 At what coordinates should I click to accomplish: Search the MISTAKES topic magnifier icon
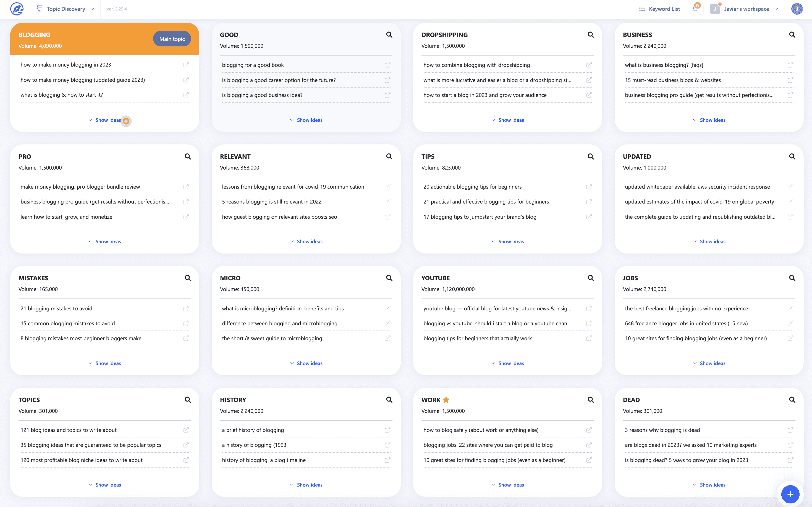pos(188,278)
